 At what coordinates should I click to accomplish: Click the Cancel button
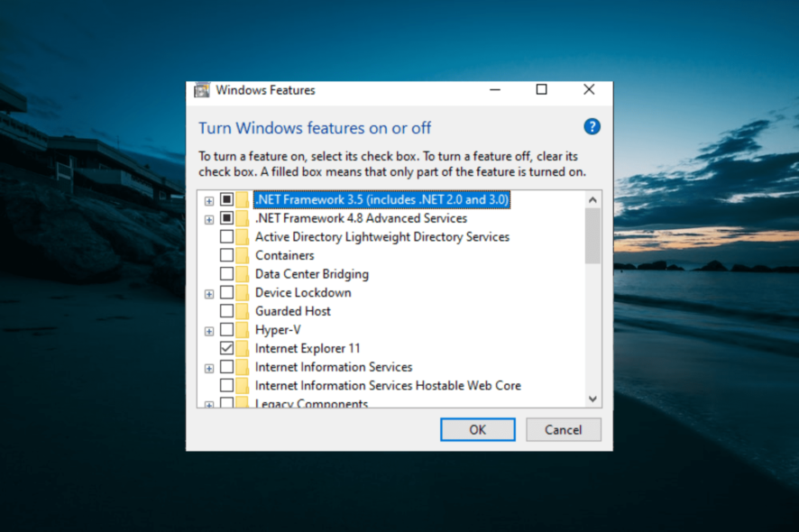point(563,429)
